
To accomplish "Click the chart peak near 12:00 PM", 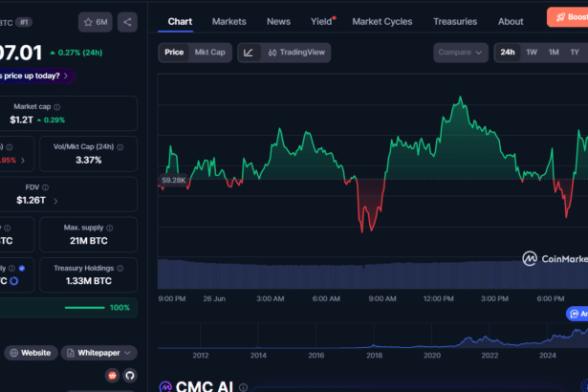I will point(461,98).
